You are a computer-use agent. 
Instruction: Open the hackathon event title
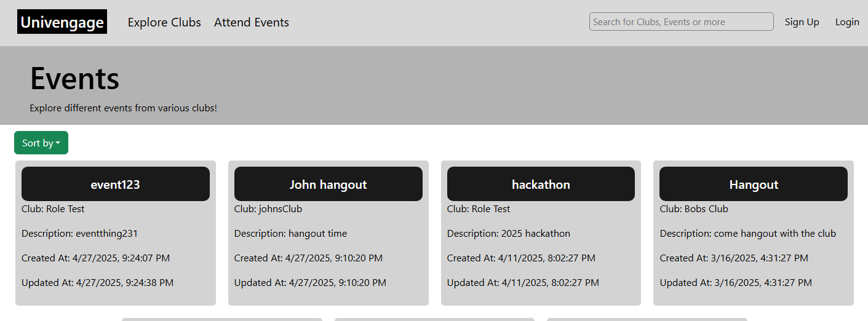click(541, 184)
